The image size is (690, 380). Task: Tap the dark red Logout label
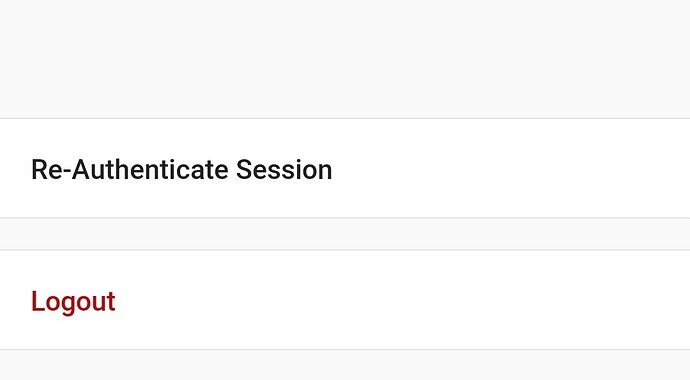click(x=73, y=302)
